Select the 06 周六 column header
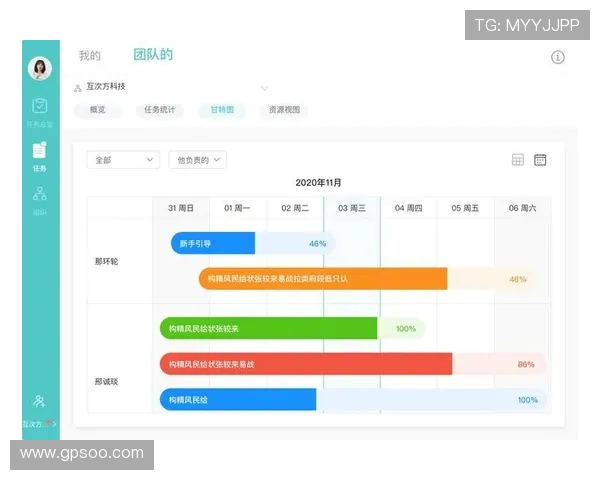 (x=522, y=208)
